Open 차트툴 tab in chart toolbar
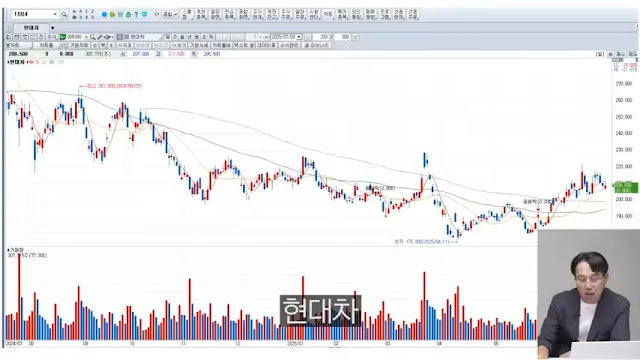The height and width of the screenshot is (360, 640). [x=46, y=45]
